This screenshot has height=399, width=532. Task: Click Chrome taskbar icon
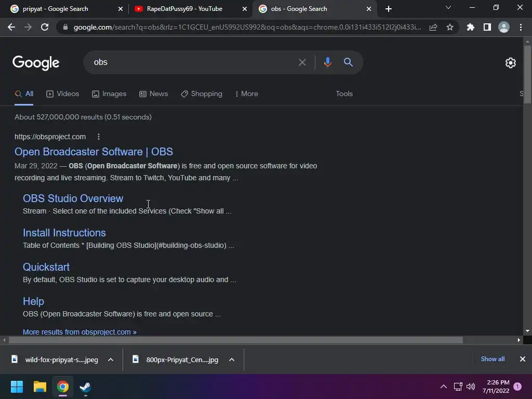pos(62,387)
